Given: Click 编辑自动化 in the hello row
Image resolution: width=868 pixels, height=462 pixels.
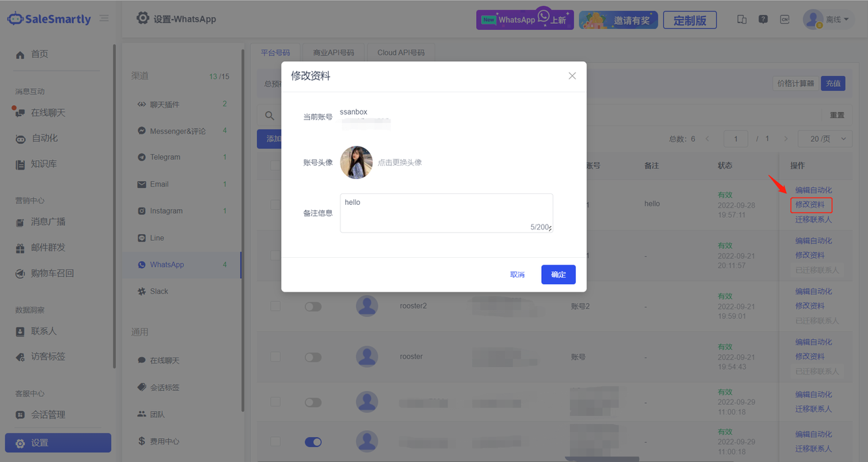Looking at the screenshot, I should (814, 190).
